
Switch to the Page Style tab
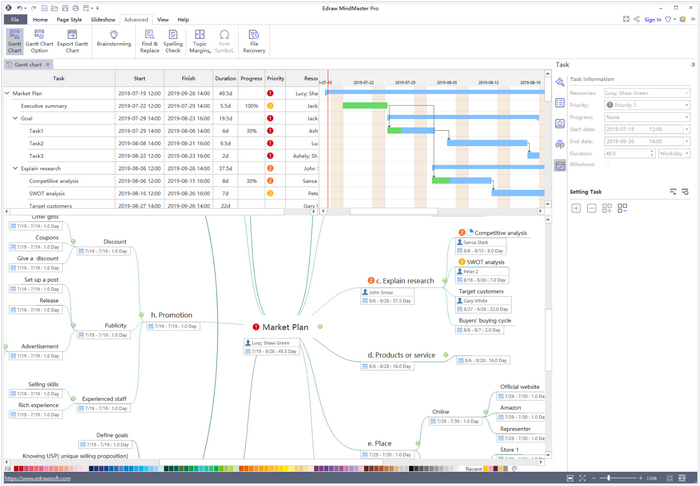[x=69, y=20]
